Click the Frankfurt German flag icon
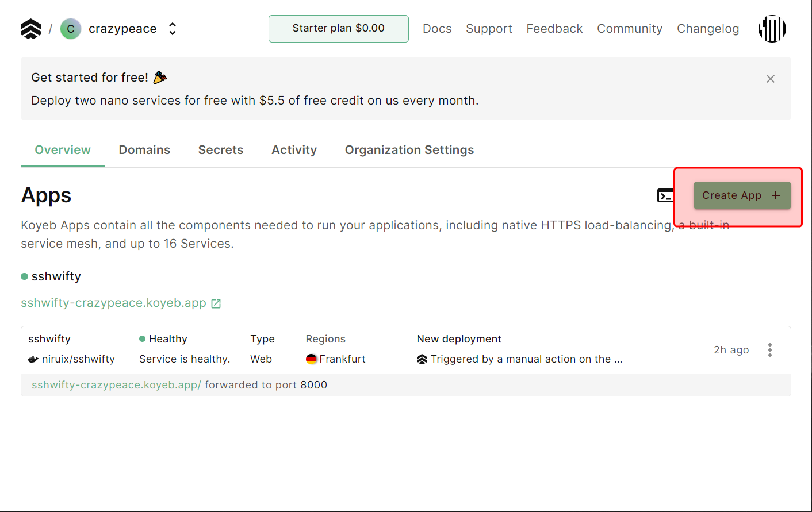The width and height of the screenshot is (812, 512). 311,359
